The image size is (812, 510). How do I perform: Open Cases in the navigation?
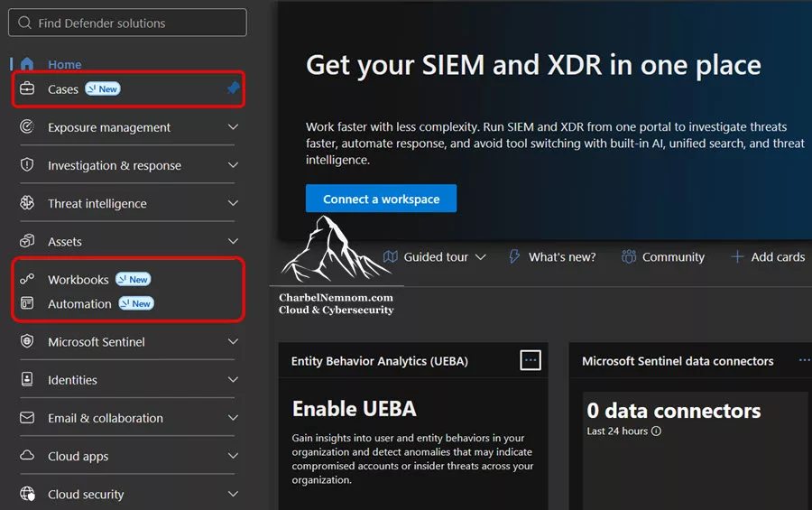[63, 89]
